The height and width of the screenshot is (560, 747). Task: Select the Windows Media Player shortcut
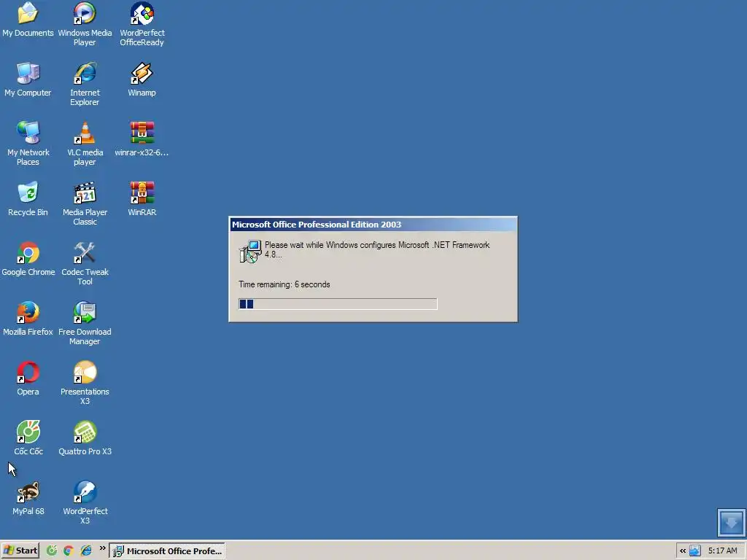click(85, 24)
